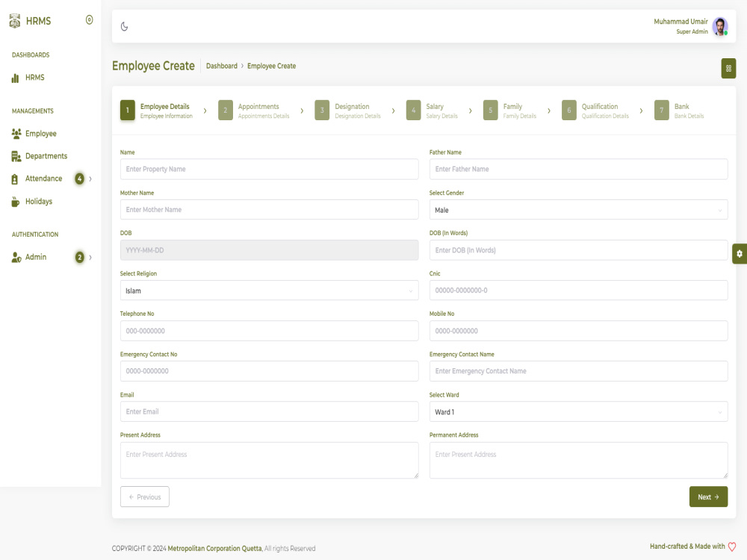Select step 1 Employee Details

[157, 111]
